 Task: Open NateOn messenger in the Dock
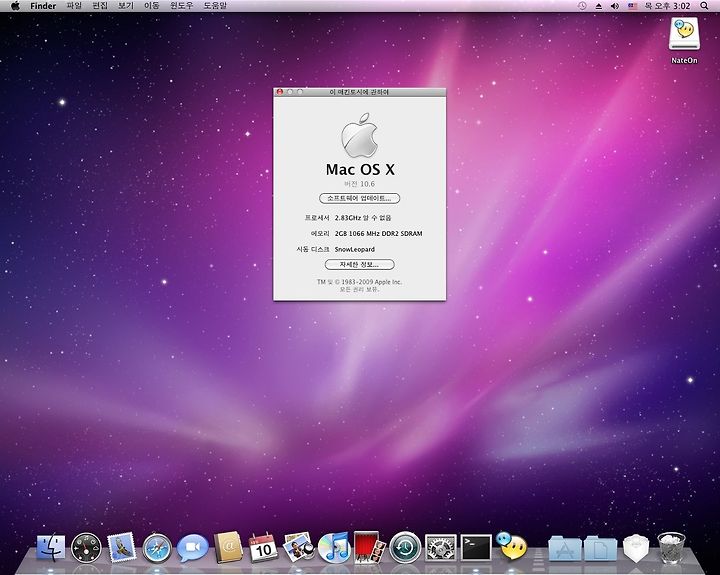click(x=512, y=546)
